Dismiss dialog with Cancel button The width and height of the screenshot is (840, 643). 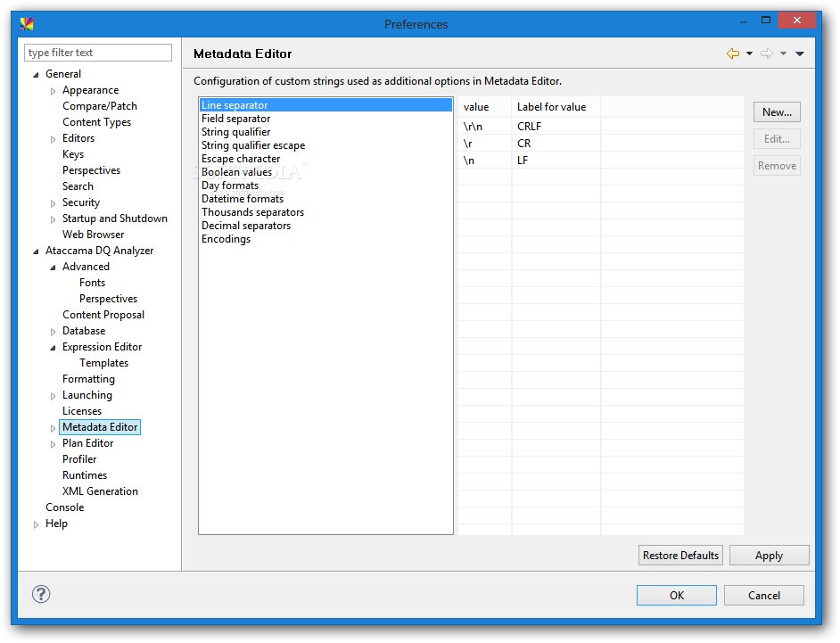tap(764, 596)
